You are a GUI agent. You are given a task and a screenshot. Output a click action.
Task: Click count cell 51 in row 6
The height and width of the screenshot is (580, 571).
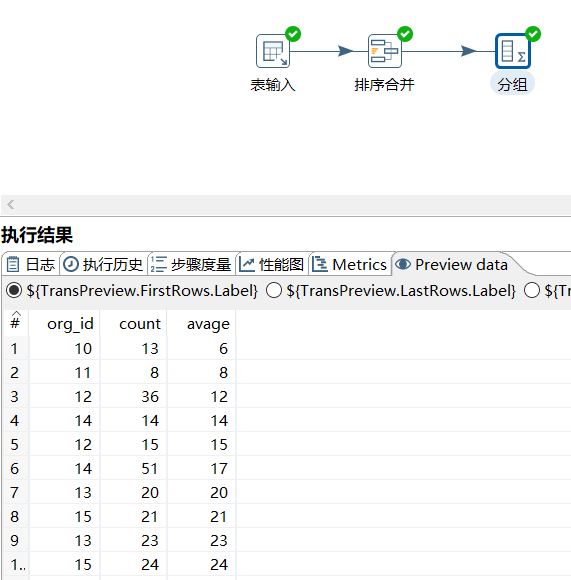pos(133,469)
